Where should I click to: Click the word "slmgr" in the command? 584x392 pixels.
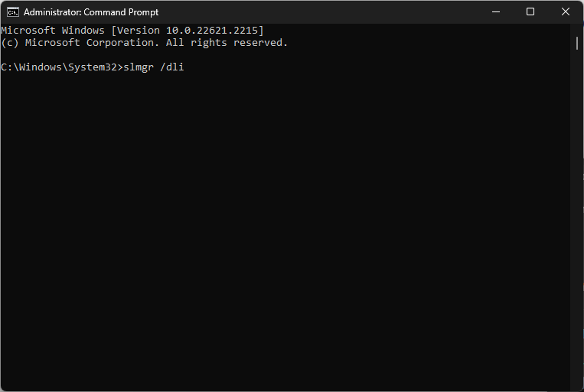coord(138,67)
